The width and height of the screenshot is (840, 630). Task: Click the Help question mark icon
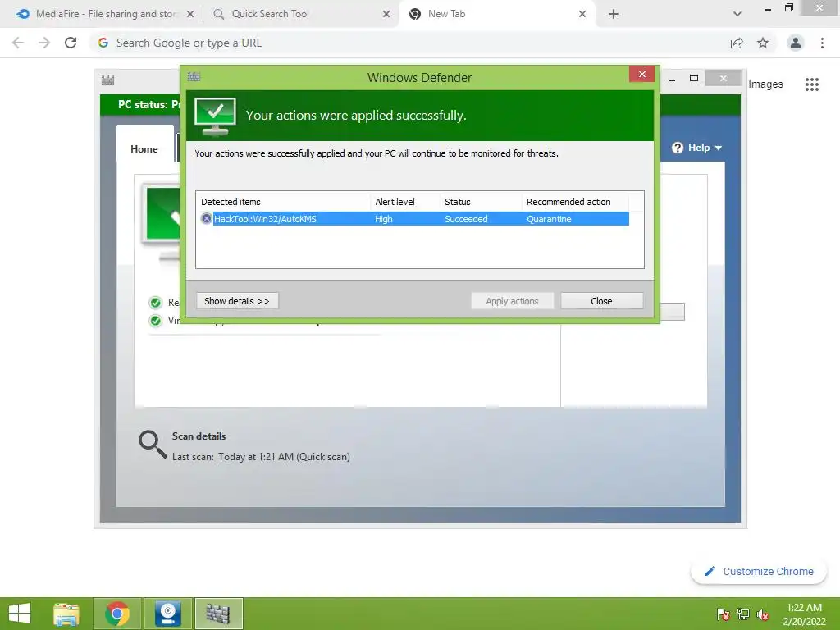tap(678, 148)
